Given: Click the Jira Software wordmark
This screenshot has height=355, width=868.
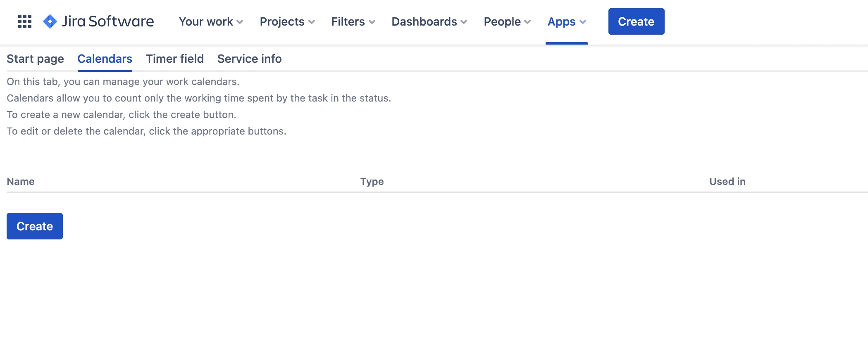Looking at the screenshot, I should [x=108, y=21].
